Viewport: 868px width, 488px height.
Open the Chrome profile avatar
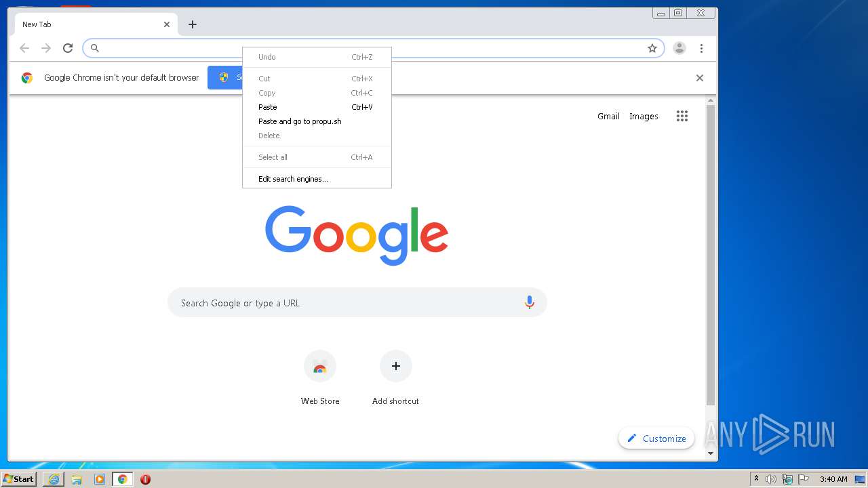pyautogui.click(x=679, y=48)
